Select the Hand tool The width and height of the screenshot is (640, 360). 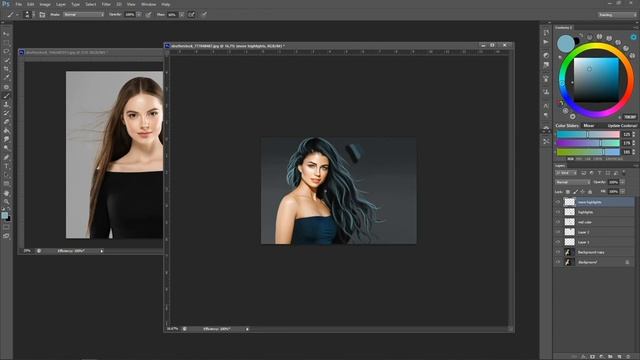(x=6, y=193)
